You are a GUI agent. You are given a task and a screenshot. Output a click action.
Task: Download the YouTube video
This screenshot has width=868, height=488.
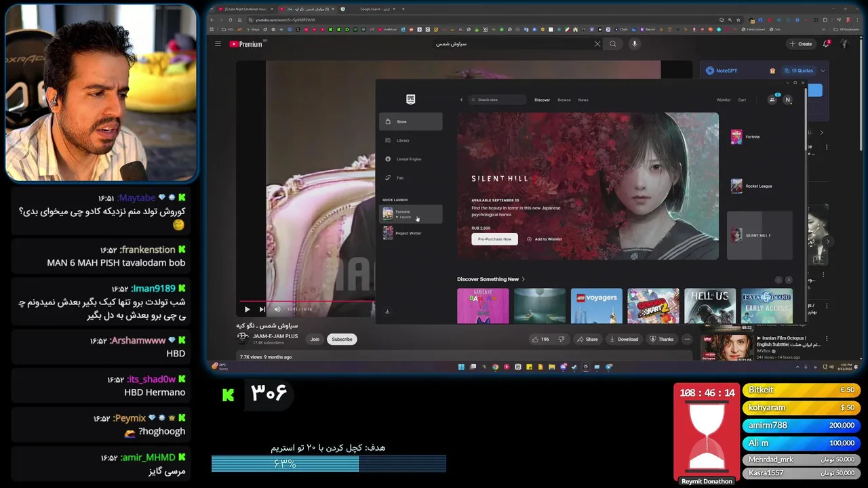coord(624,339)
